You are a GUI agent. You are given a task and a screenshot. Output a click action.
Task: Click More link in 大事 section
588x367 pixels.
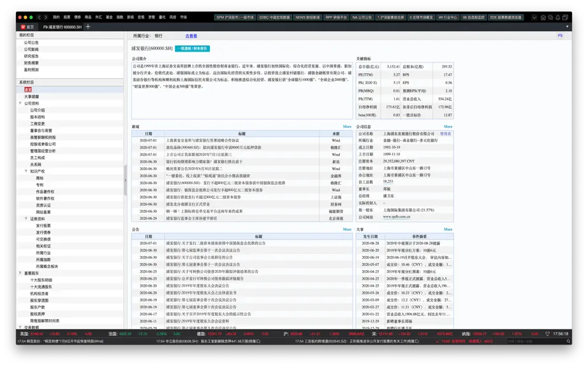tap(448, 229)
